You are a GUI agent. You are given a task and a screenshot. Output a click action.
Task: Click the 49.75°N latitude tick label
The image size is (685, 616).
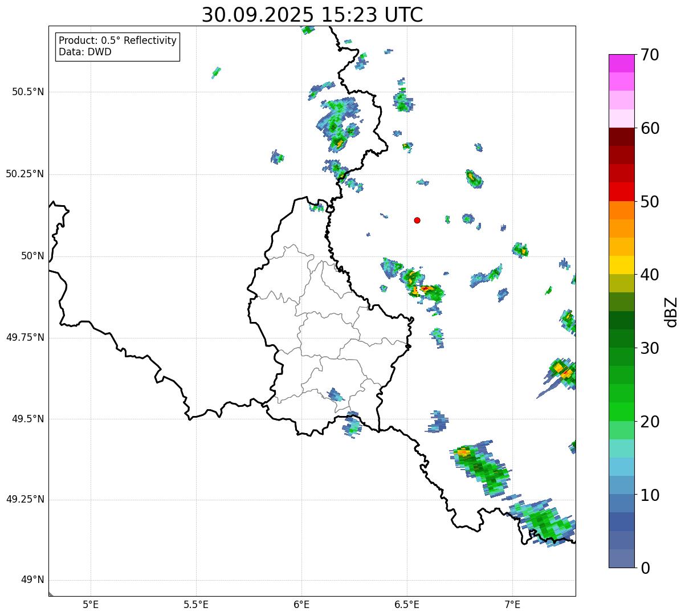tap(25, 337)
